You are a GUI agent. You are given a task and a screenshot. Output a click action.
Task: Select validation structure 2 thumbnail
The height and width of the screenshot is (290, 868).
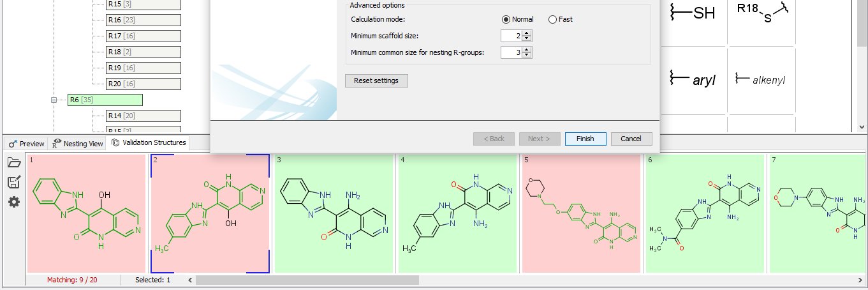click(x=210, y=213)
